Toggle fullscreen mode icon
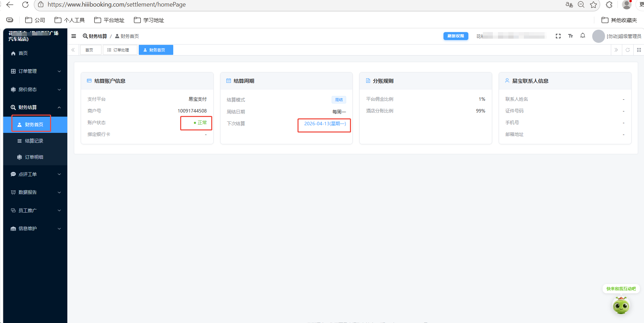The image size is (644, 323). point(558,36)
